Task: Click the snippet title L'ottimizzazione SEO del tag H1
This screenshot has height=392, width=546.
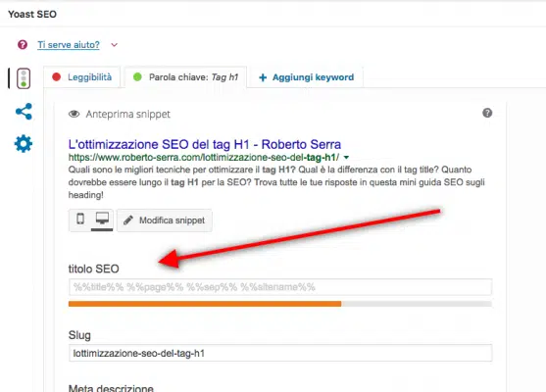Action: pyautogui.click(x=205, y=144)
